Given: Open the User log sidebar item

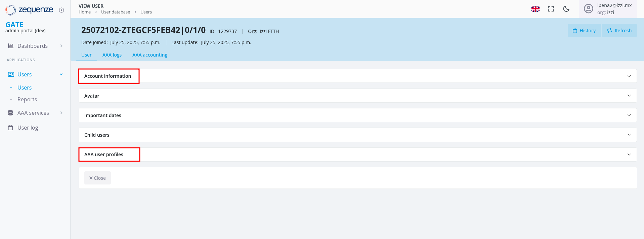Looking at the screenshot, I should click(x=28, y=128).
